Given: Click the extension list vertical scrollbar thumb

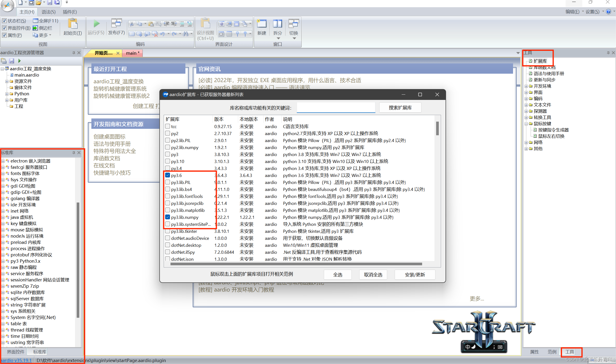Looking at the screenshot, I should [x=437, y=128].
